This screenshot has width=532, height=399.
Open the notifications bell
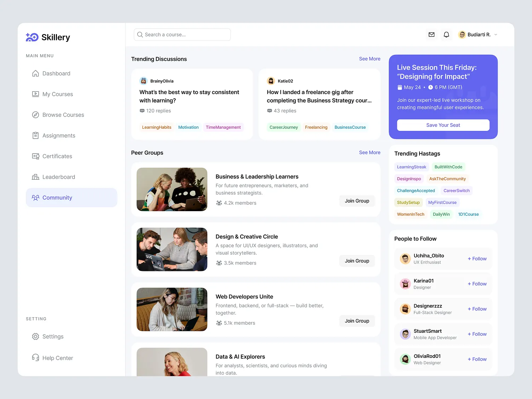(x=446, y=35)
